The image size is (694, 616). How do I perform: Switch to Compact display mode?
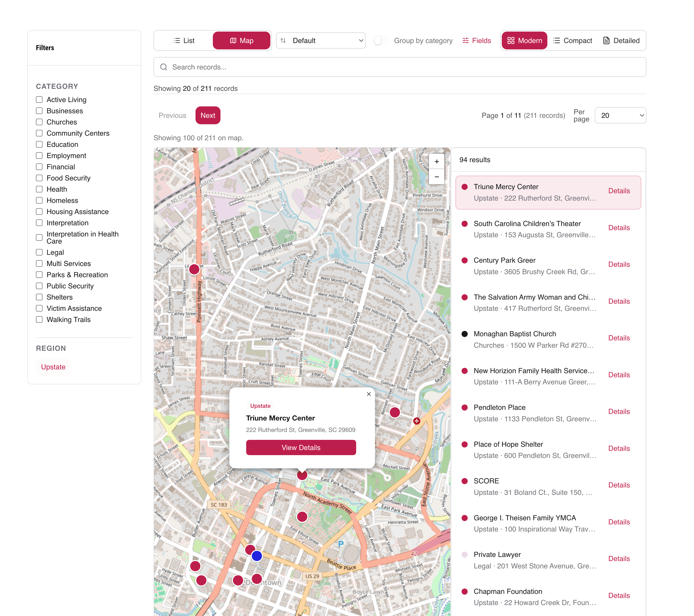[x=573, y=40]
